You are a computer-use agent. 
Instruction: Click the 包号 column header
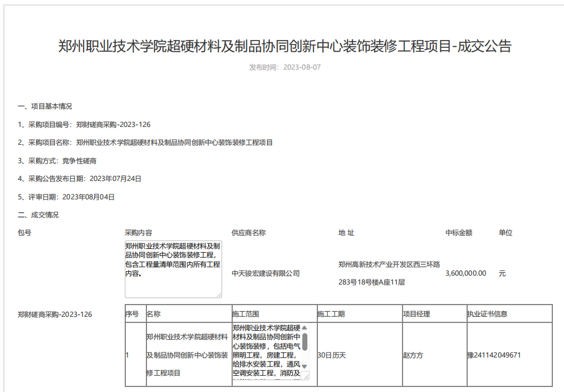24,233
